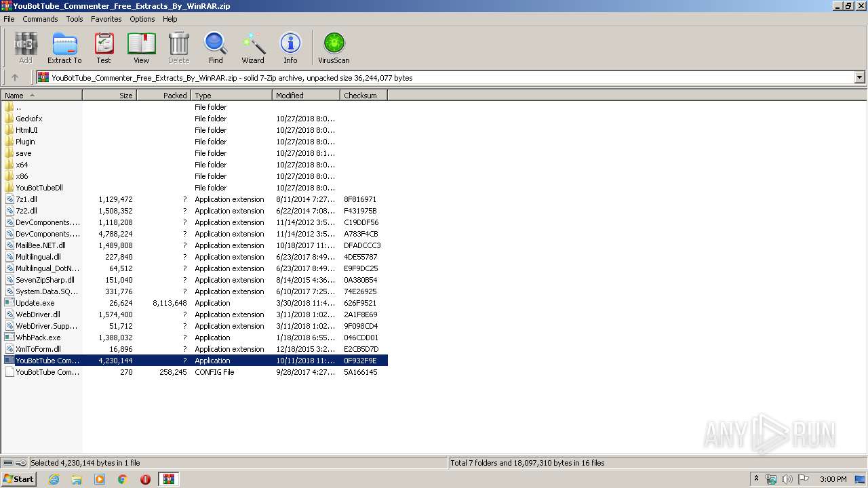Select the YouBotTubeDll folder
The width and height of the screenshot is (868, 488).
point(39,188)
